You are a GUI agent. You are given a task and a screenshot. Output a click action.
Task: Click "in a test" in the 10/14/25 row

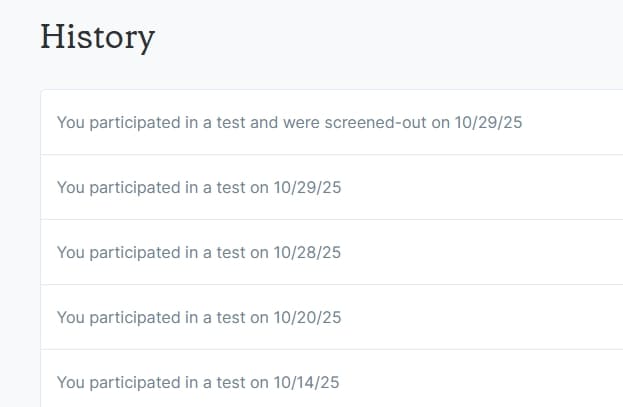click(214, 382)
